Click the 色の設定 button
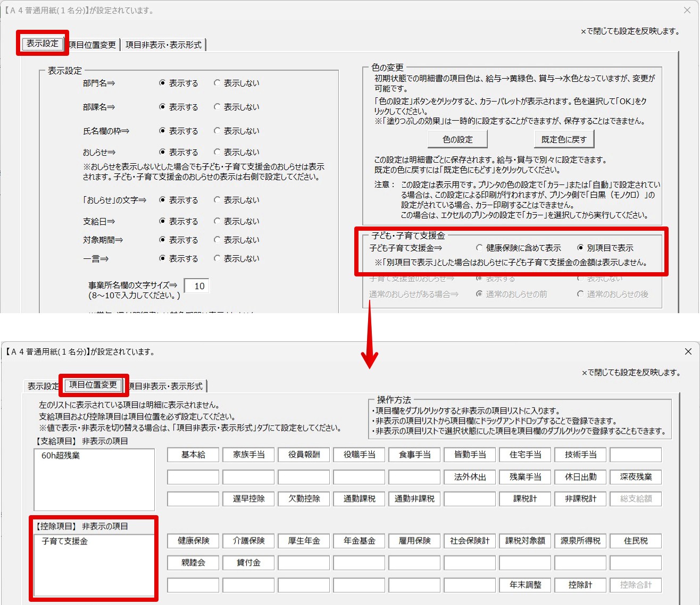 coord(457,139)
